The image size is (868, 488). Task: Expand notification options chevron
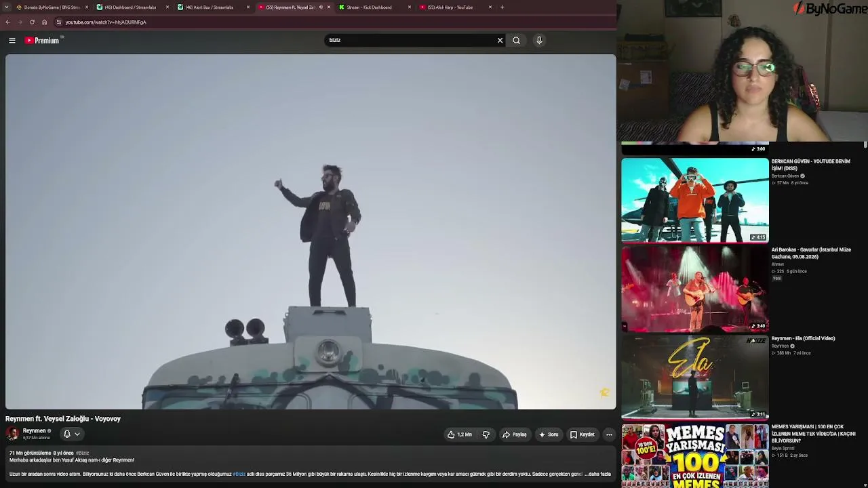[77, 434]
